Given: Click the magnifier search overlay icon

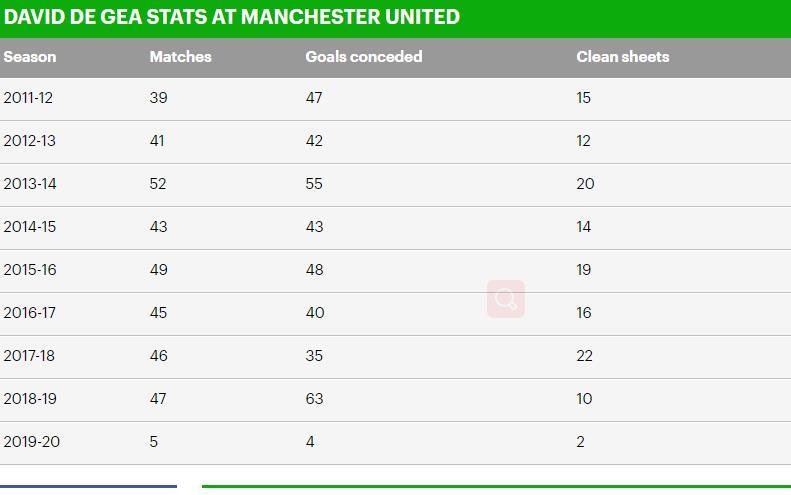Looking at the screenshot, I should pyautogui.click(x=506, y=299).
